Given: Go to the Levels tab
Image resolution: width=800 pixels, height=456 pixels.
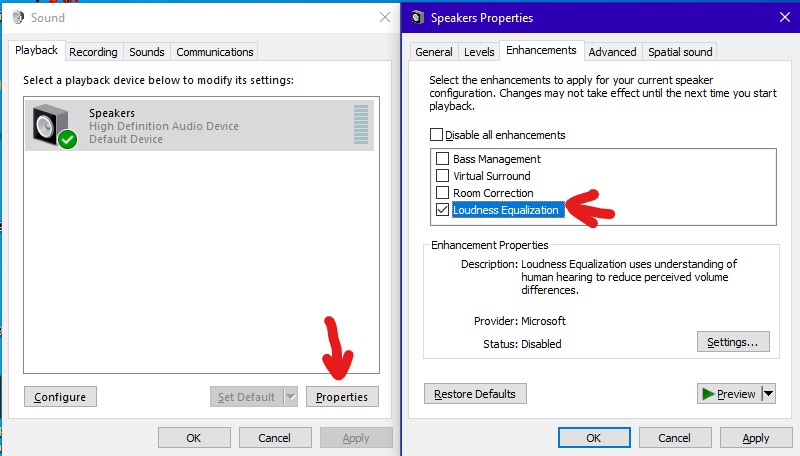Looking at the screenshot, I should click(479, 52).
